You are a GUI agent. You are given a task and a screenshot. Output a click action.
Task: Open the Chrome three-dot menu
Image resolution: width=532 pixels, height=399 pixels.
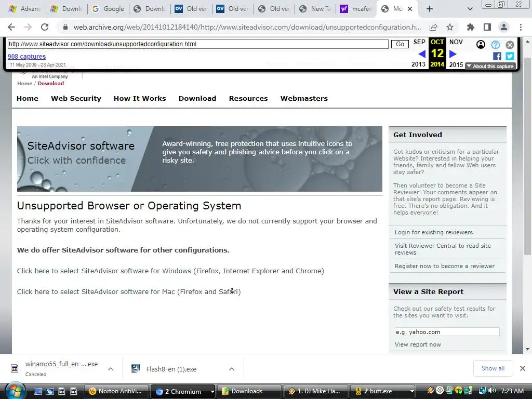[x=521, y=27]
